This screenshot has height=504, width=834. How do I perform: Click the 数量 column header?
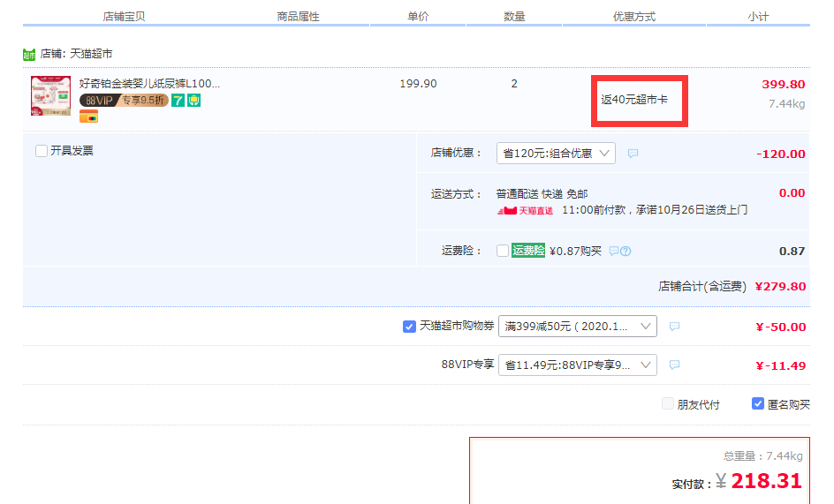514,17
